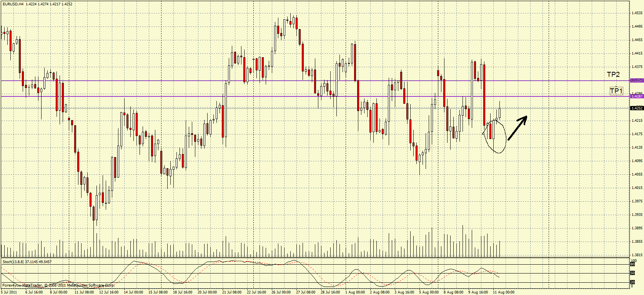Viewport: 644px width, 295px height.
Task: Click the 1.3815 price scale label
Action: coord(637,255)
